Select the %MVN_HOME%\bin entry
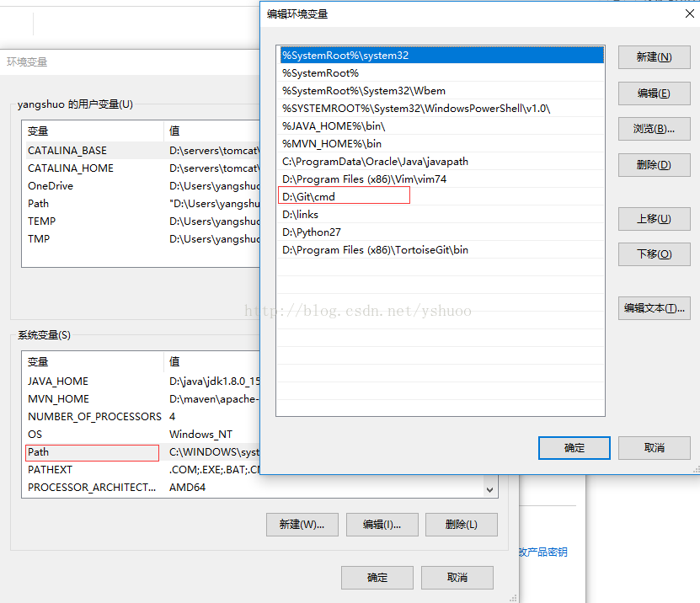 click(441, 144)
